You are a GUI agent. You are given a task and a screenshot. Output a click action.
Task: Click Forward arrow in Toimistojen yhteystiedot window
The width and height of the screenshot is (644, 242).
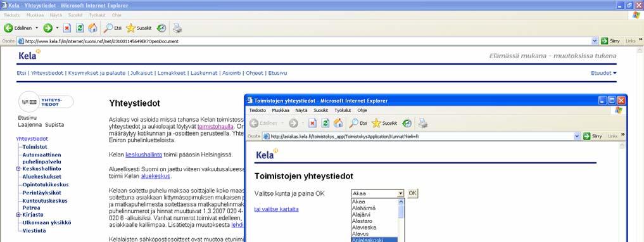click(x=293, y=123)
